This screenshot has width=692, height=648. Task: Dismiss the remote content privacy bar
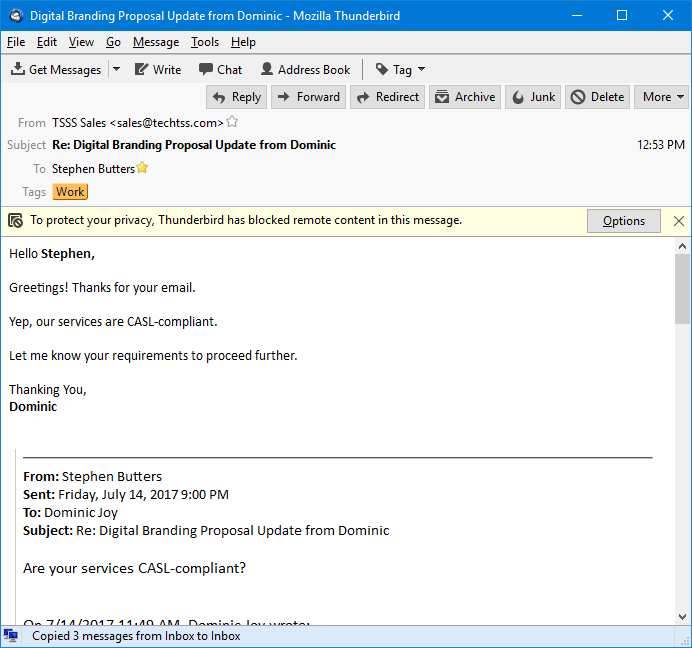tap(679, 221)
